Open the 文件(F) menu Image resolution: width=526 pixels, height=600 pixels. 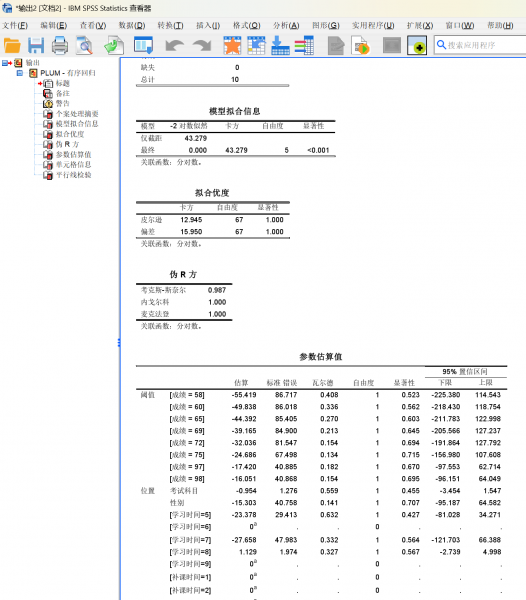pyautogui.click(x=15, y=26)
